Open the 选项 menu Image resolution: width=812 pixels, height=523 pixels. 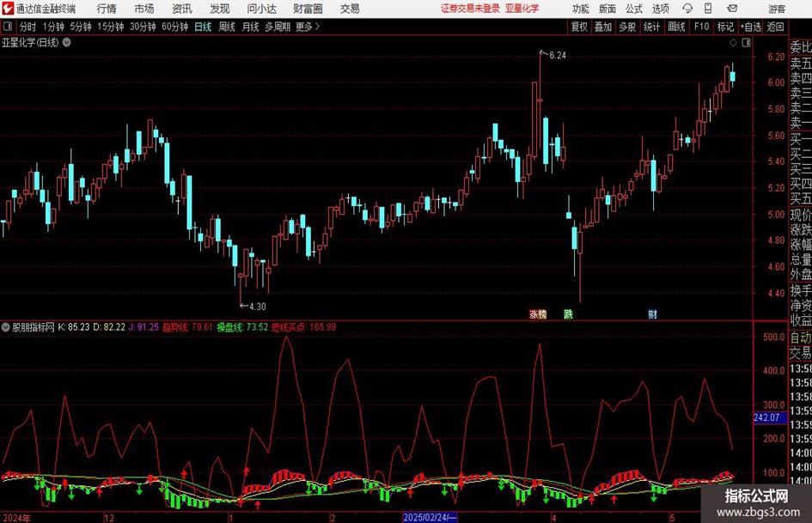[x=660, y=9]
